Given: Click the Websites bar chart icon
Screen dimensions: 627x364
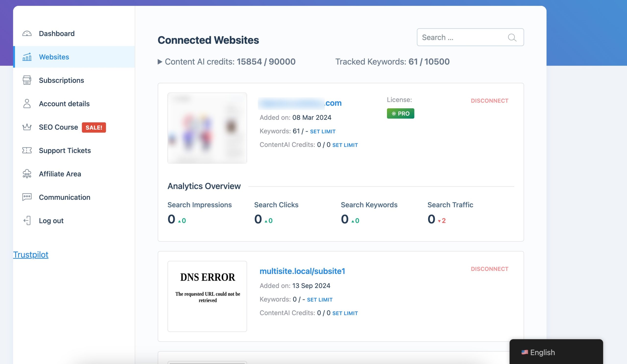Looking at the screenshot, I should 27,57.
